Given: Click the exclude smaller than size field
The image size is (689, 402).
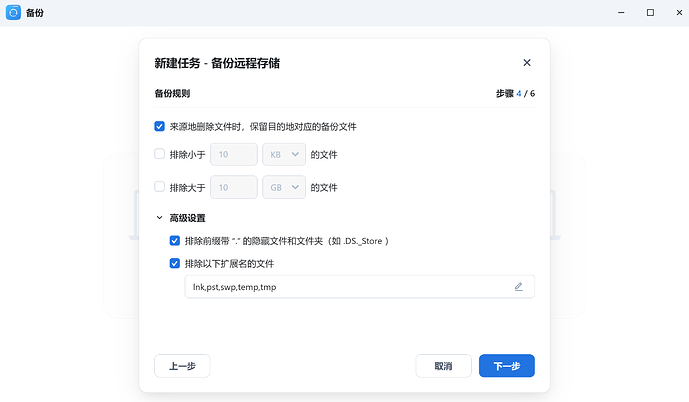Looking at the screenshot, I should pos(234,155).
